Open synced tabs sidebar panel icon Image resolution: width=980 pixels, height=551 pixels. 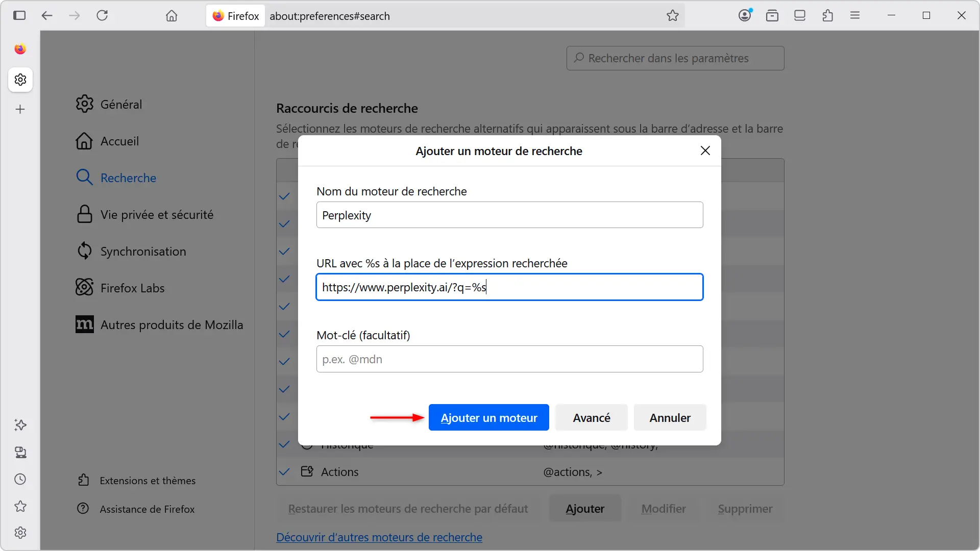pos(20,452)
